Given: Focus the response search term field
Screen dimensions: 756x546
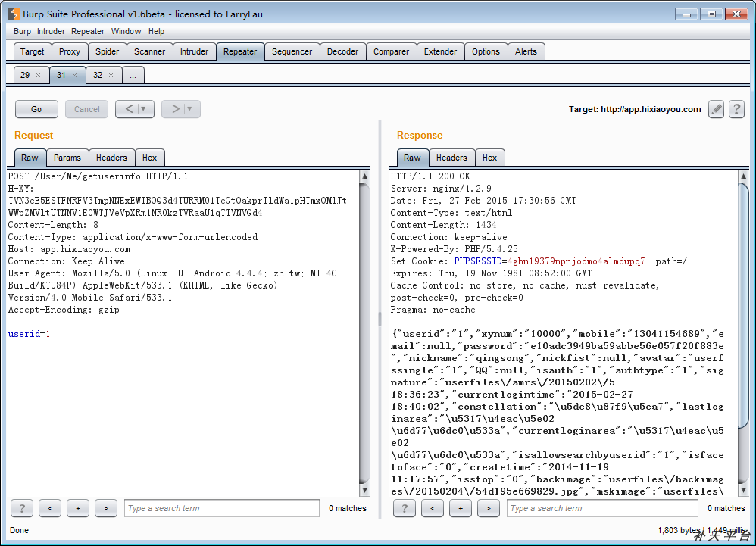Looking at the screenshot, I should (x=602, y=508).
